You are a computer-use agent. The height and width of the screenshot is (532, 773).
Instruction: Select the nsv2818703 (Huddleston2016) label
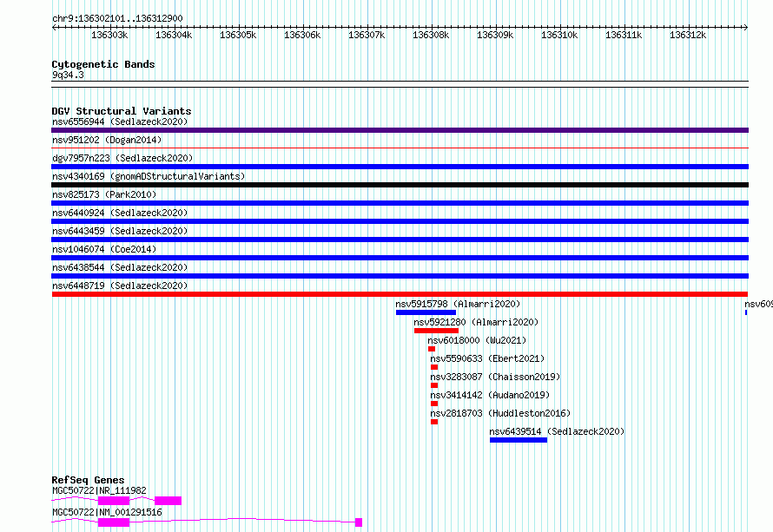pos(500,413)
